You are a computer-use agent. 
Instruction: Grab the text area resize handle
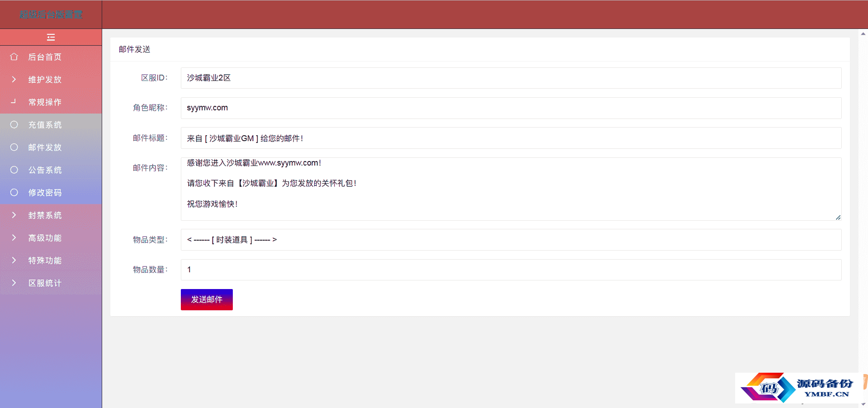pos(838,218)
